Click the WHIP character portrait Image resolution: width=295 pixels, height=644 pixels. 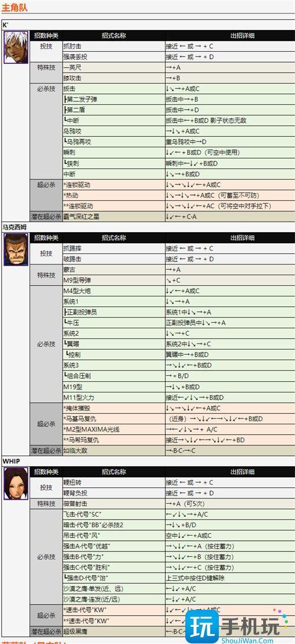tap(16, 483)
